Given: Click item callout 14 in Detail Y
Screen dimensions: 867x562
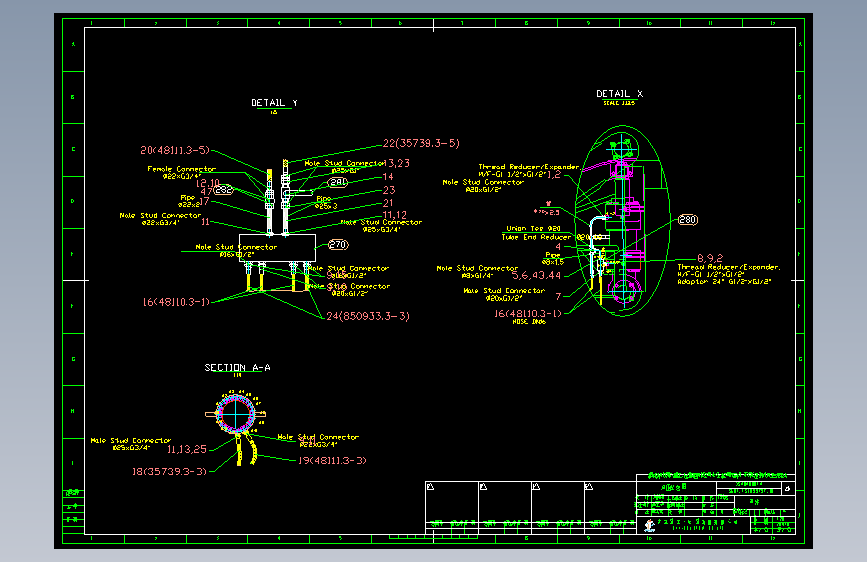Looking at the screenshot, I should pos(388,176).
